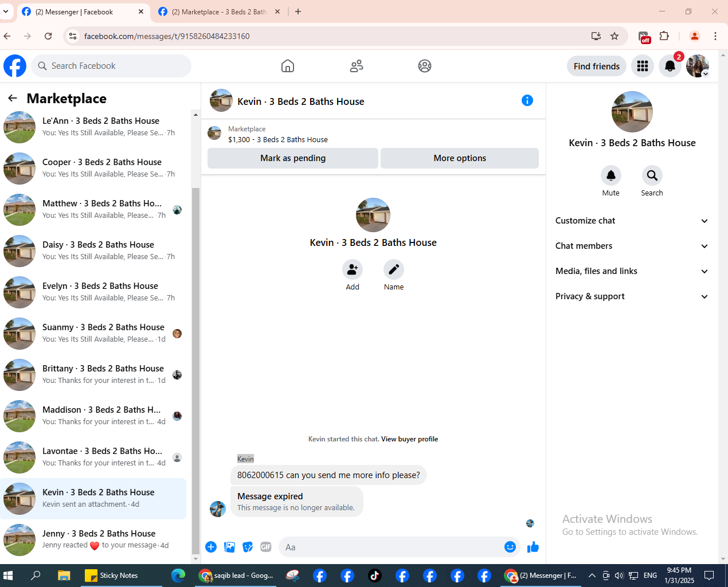
Task: Attach a file with the photo icon
Action: point(229,547)
